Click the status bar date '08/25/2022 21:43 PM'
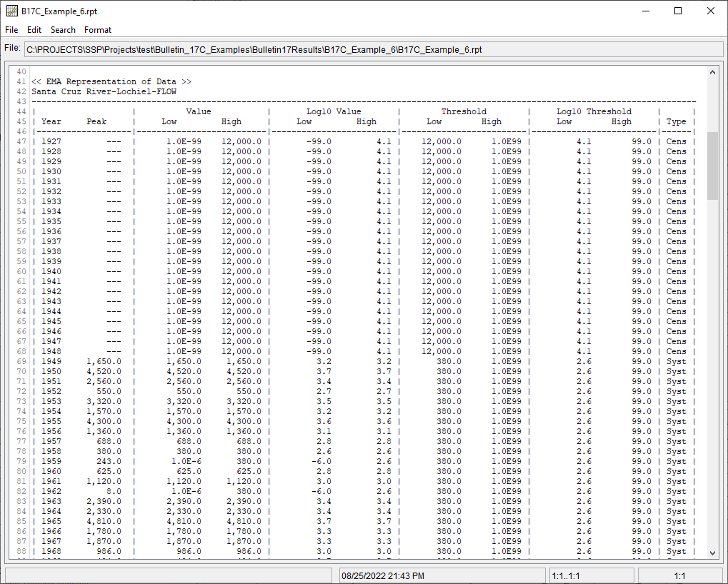 pyautogui.click(x=383, y=576)
